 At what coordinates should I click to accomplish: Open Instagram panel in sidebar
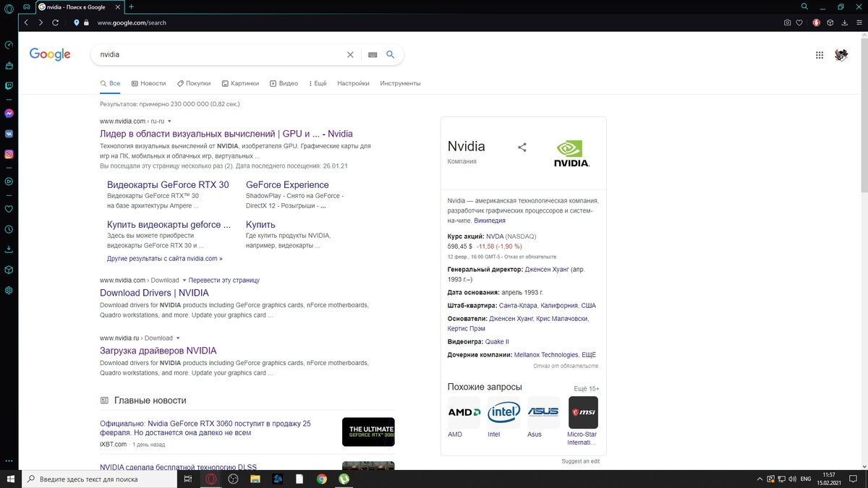[9, 154]
